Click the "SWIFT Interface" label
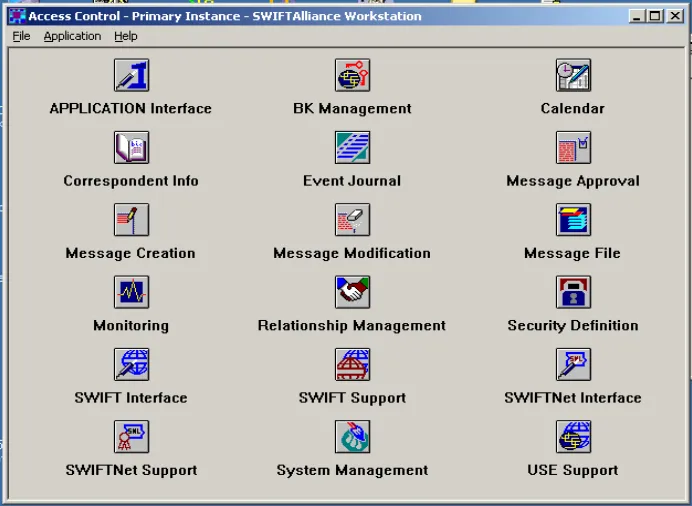This screenshot has height=506, width=692. [x=131, y=398]
